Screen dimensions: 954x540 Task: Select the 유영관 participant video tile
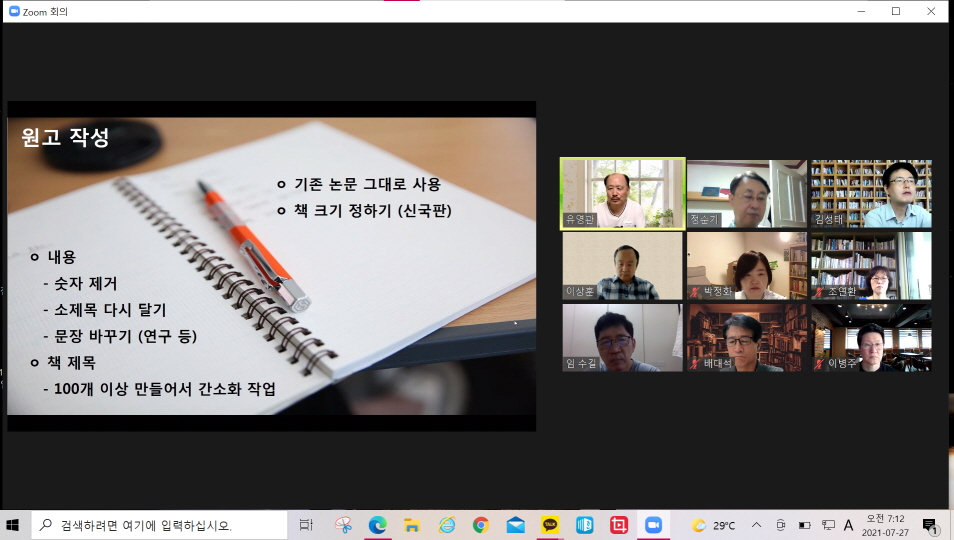click(x=622, y=194)
